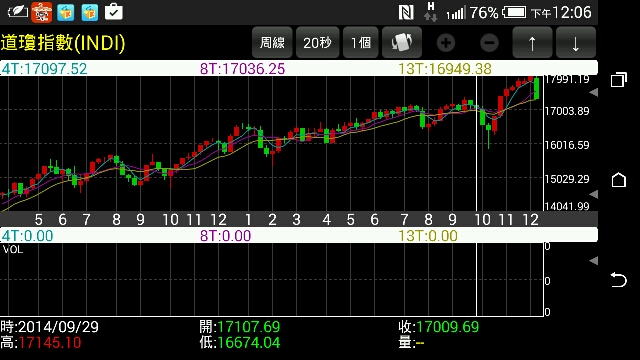Tap the 8T:17036.25 moving average value
The height and width of the screenshot is (360, 640).
(242, 69)
